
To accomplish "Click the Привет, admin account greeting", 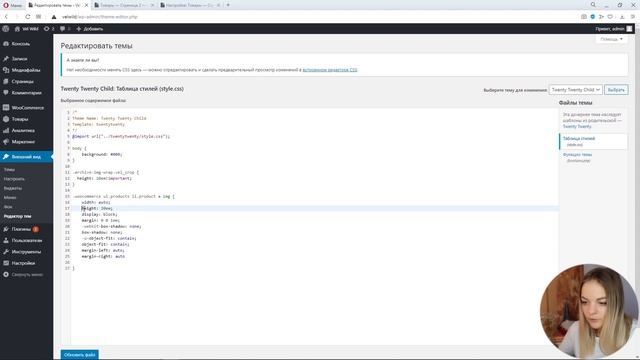I will tap(610, 29).
